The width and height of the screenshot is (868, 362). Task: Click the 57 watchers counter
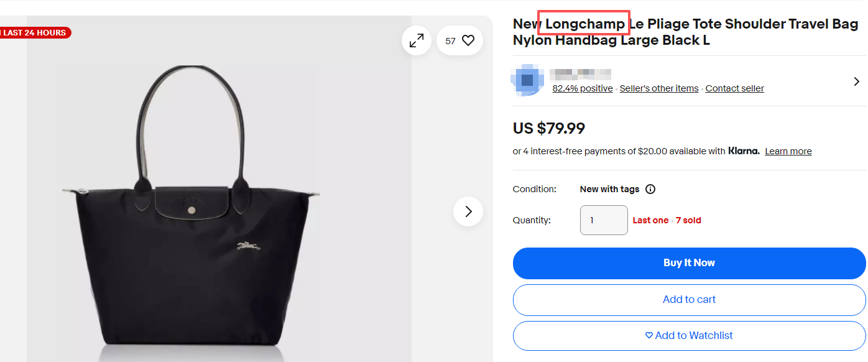point(451,40)
